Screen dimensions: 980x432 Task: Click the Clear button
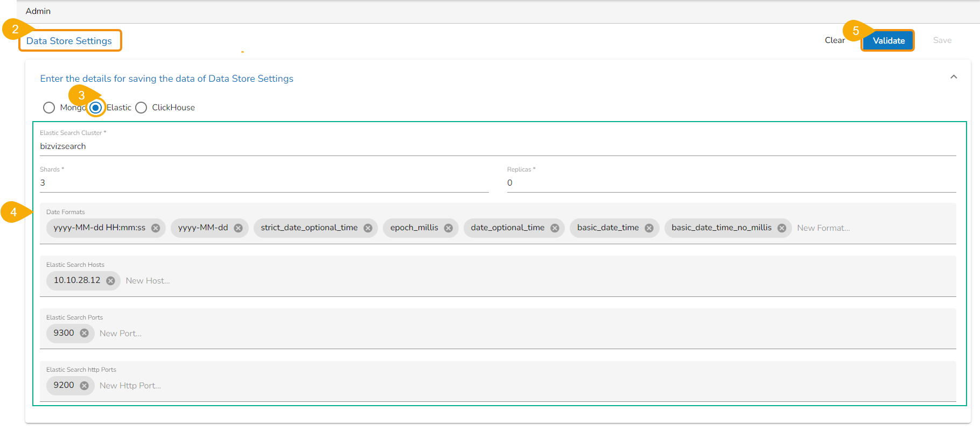[834, 40]
